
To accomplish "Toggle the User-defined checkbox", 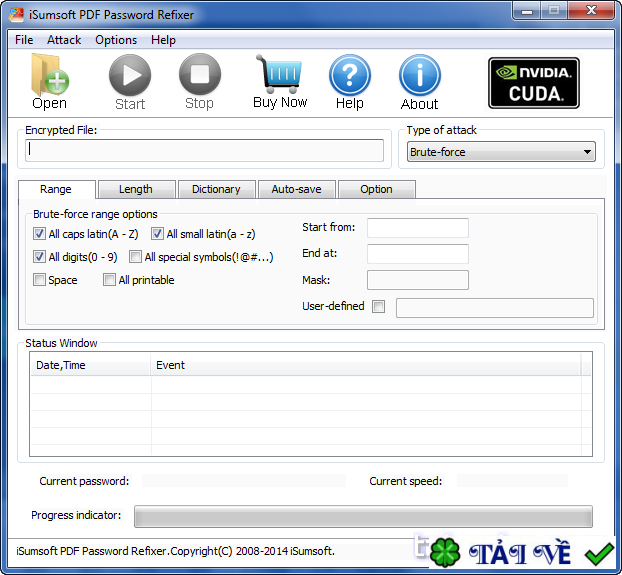I will (x=378, y=307).
